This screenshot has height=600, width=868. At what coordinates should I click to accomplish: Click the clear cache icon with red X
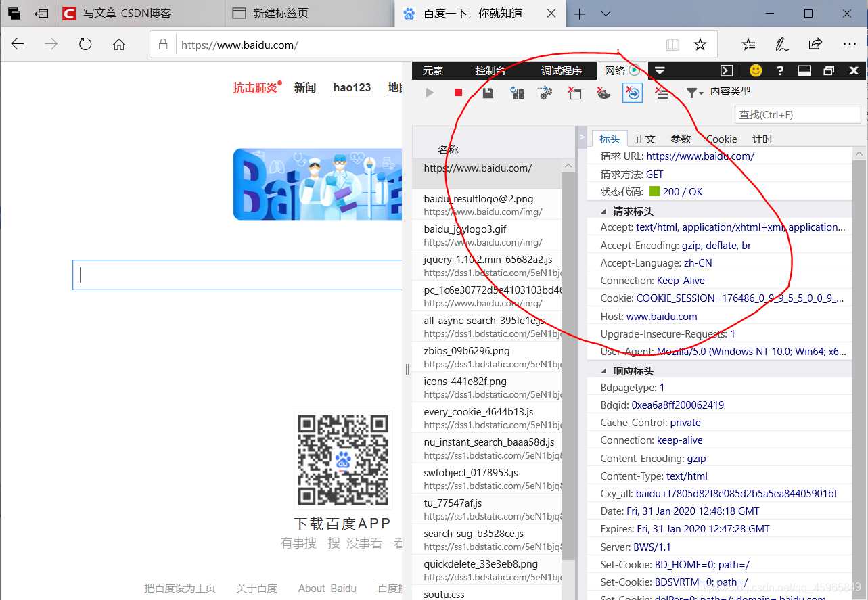pos(574,93)
